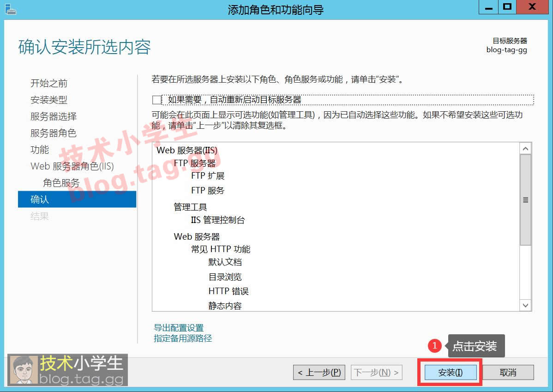The height and width of the screenshot is (392, 553).
Task: Click the wizard icon in title bar
Action: (10, 9)
